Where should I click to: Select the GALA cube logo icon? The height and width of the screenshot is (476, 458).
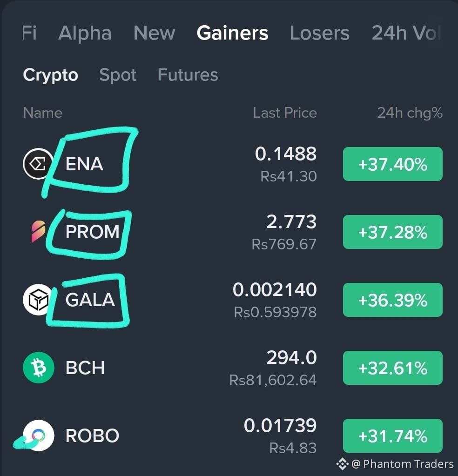(38, 300)
